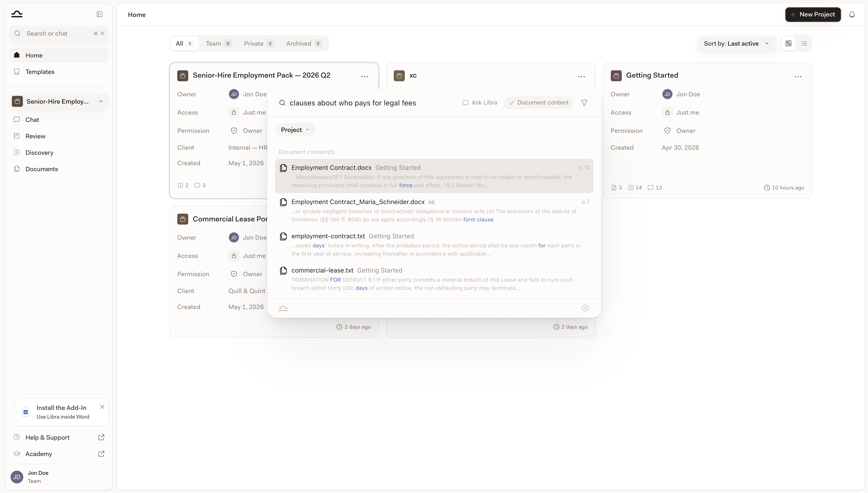This screenshot has height=493, width=868.
Task: Click the documents count 3 on Getting Started
Action: 617,188
